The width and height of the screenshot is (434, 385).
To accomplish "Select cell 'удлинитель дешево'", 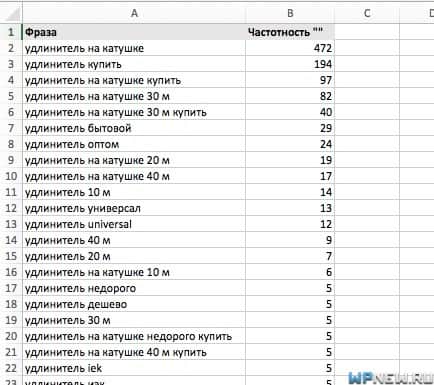I will tap(134, 304).
